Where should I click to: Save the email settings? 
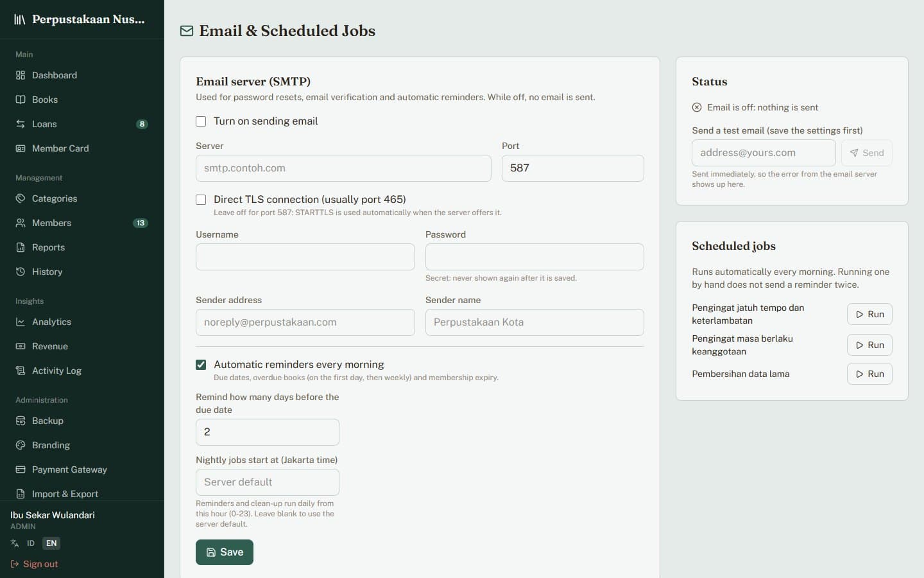(225, 552)
